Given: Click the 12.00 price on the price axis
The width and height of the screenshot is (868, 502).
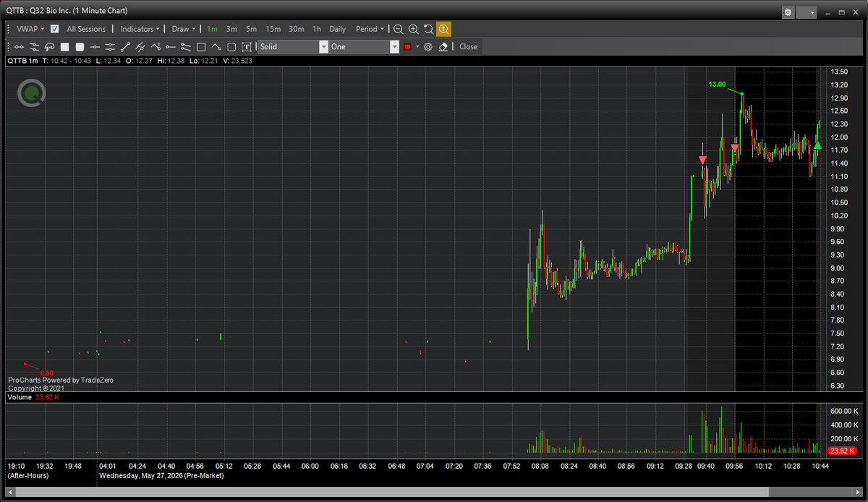Looking at the screenshot, I should [x=839, y=137].
